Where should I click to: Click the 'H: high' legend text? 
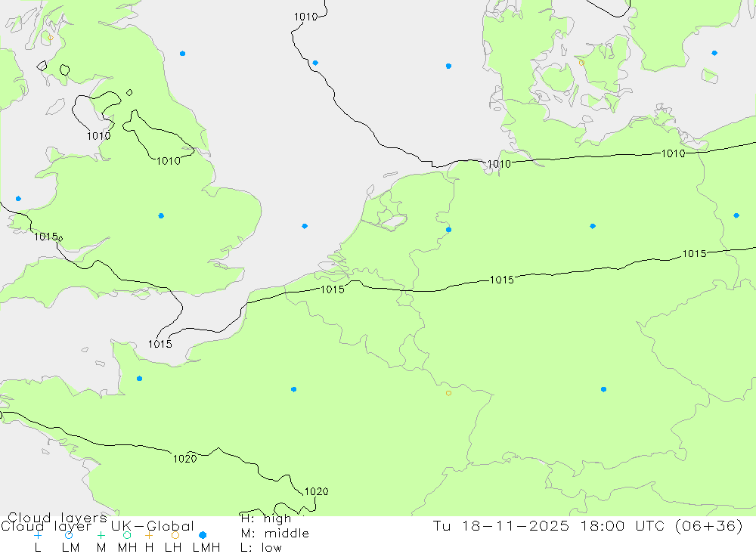265,518
